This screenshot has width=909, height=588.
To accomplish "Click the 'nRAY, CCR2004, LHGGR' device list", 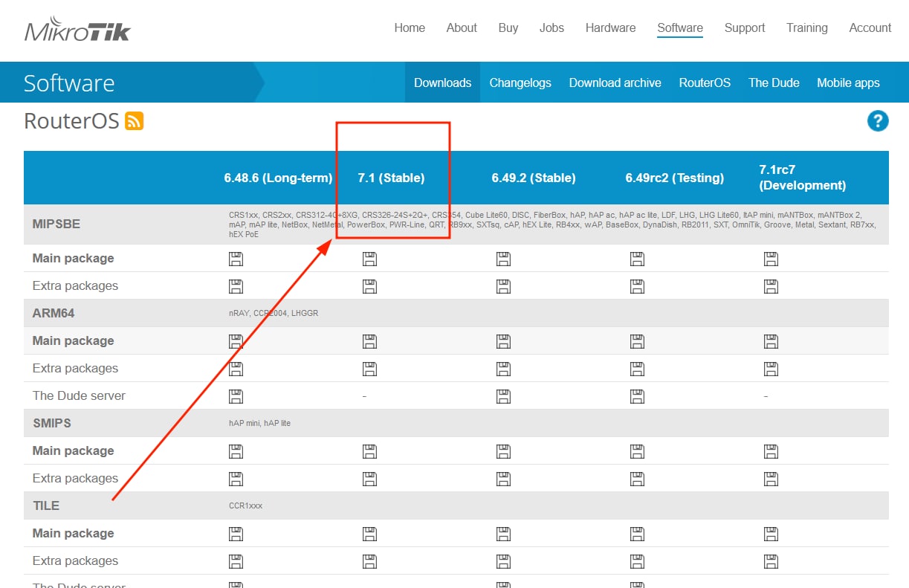I will tap(274, 314).
